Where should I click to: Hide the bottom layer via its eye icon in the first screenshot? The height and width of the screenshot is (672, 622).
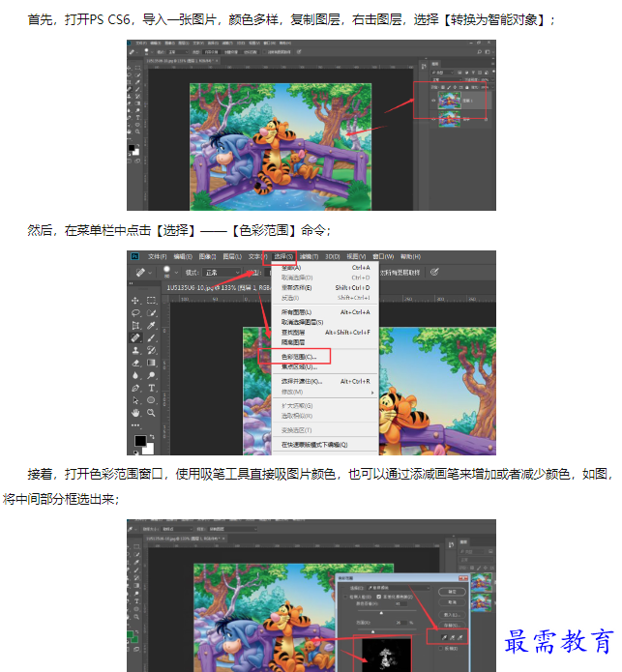click(433, 119)
